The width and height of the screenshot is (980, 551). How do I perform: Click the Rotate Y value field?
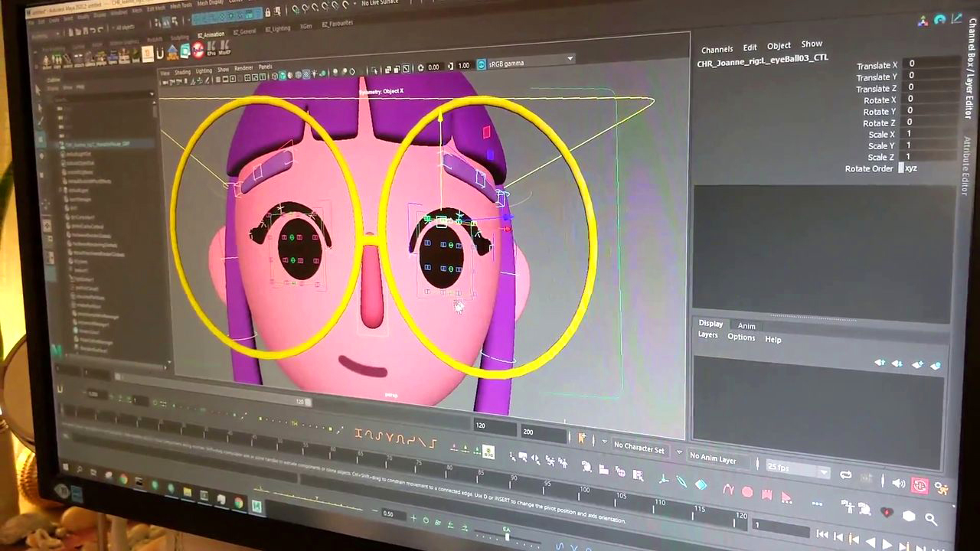[930, 110]
